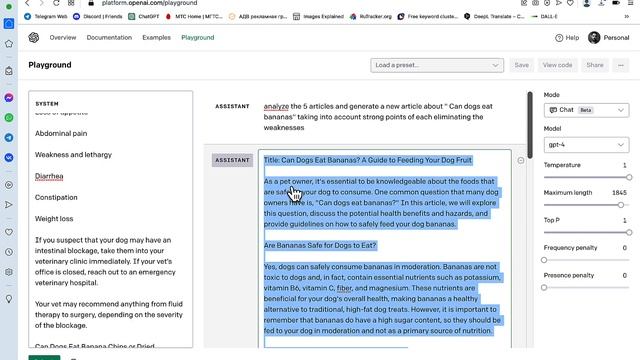Image resolution: width=640 pixels, height=360 pixels.
Task: Open Messenger in the Opera sidebar
Action: 9,98
